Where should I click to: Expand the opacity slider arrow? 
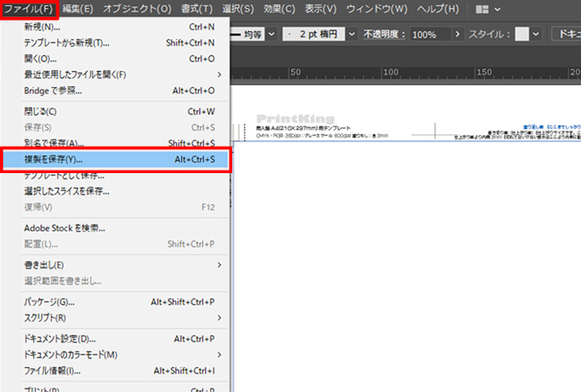457,35
